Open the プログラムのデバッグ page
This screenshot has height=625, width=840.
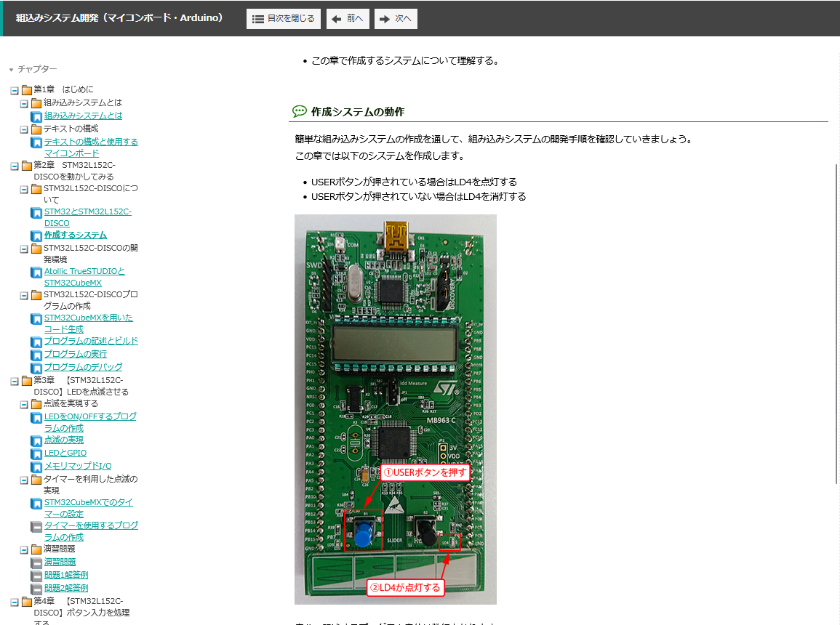click(83, 367)
